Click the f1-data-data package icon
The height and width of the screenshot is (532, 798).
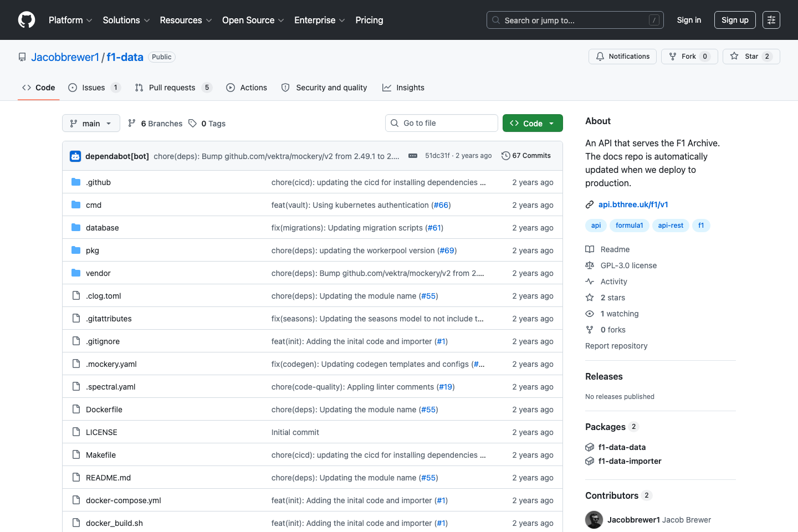(589, 447)
